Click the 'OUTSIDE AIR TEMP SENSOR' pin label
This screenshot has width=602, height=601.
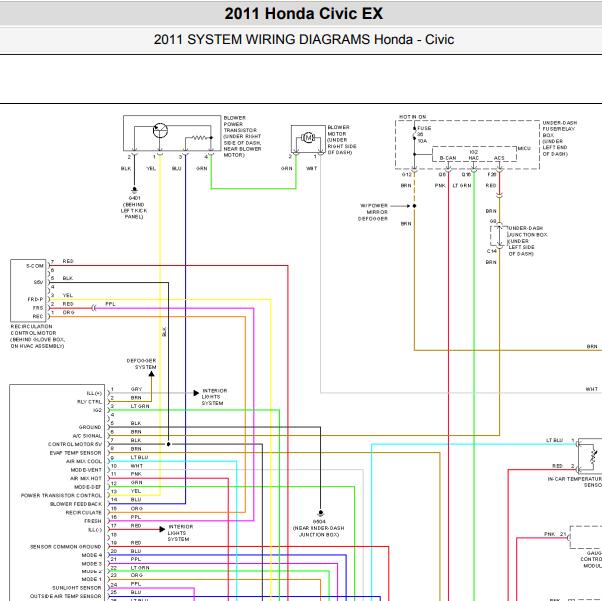coord(66,596)
